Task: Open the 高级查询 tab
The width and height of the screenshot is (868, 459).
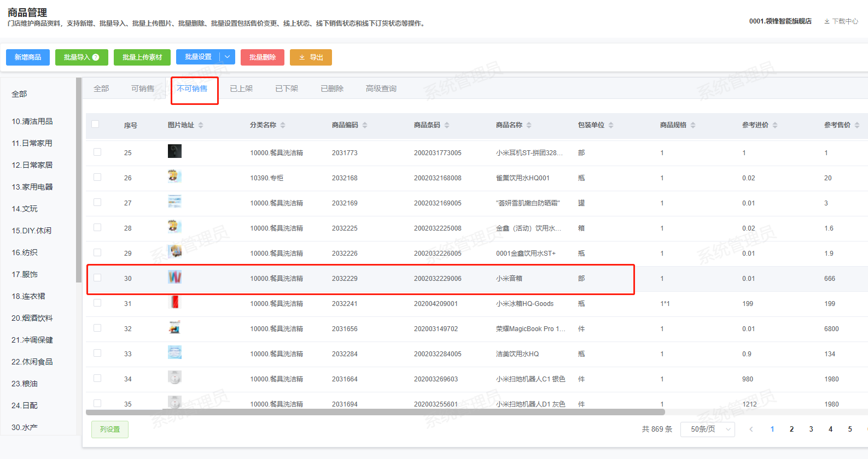Action: pyautogui.click(x=381, y=89)
